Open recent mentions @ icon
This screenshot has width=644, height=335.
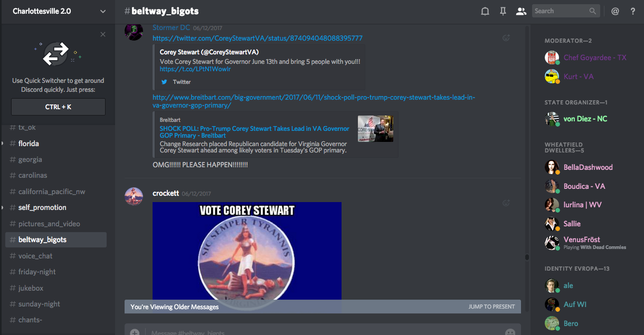[615, 11]
